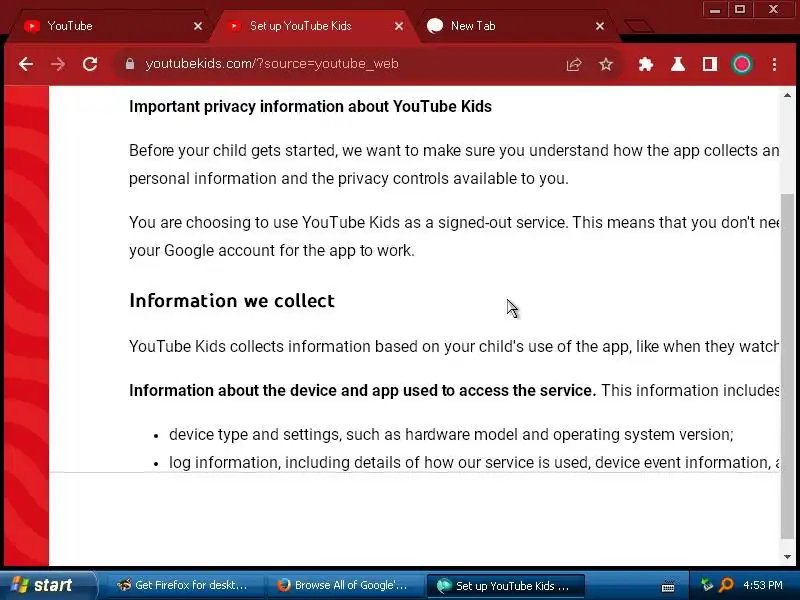Switch to Browse All of Google taskbar window
This screenshot has height=600, width=800.
coord(344,585)
